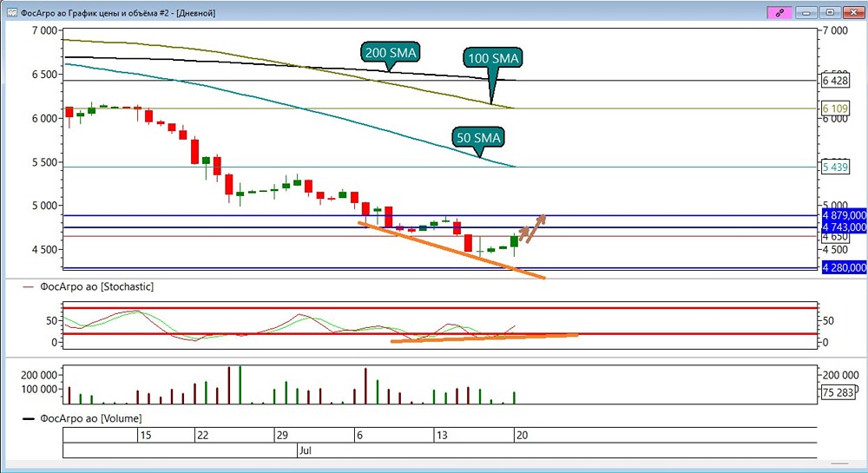The width and height of the screenshot is (868, 473).
Task: Maximize the ФосАгро chart window
Action: point(830,13)
